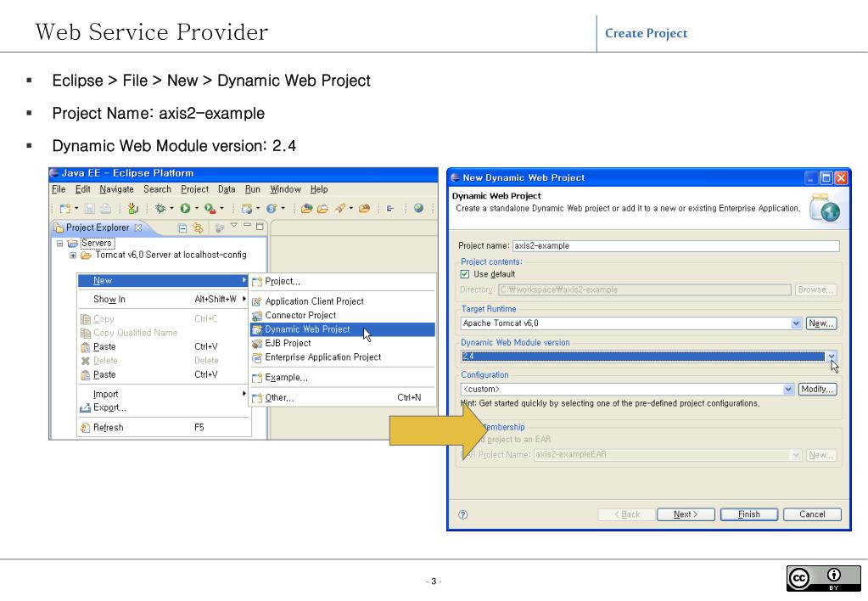Click the Modify... button
This screenshot has height=601, width=868.
click(817, 390)
